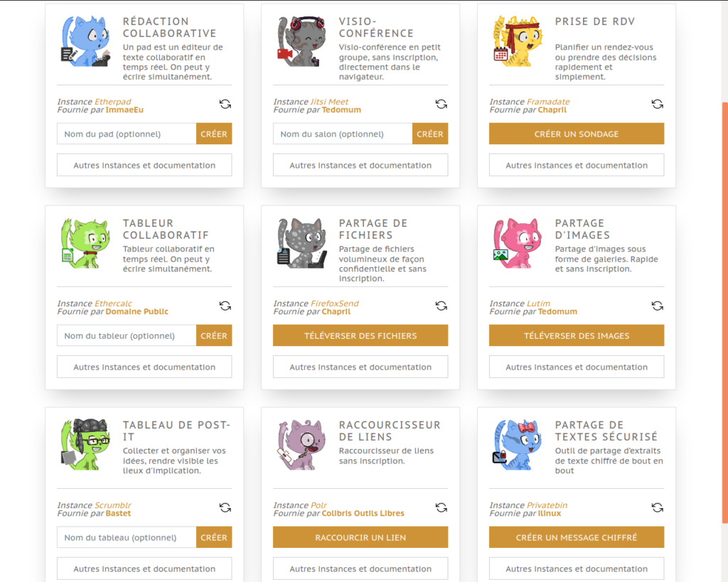This screenshot has height=582, width=728.
Task: Click the orange page scrollbar
Action: click(x=724, y=313)
